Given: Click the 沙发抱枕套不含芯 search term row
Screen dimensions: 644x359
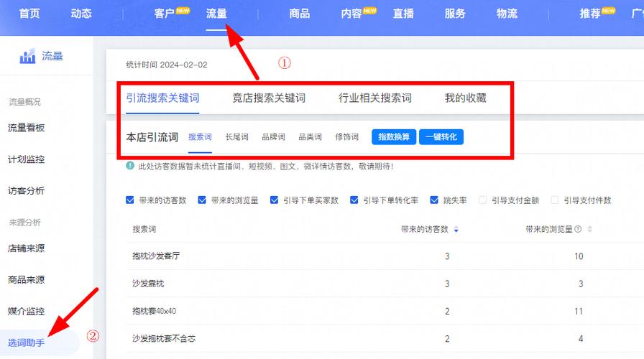Looking at the screenshot, I should coord(385,338).
